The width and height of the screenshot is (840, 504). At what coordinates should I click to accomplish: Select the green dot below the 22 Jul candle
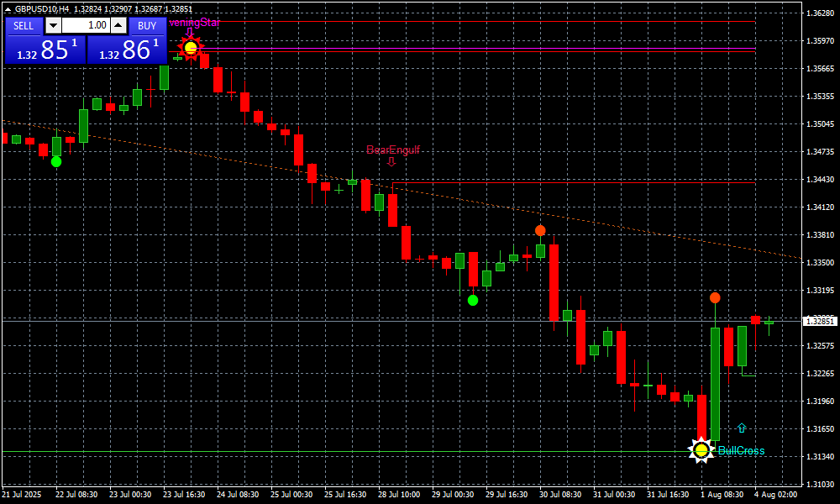tap(56, 161)
